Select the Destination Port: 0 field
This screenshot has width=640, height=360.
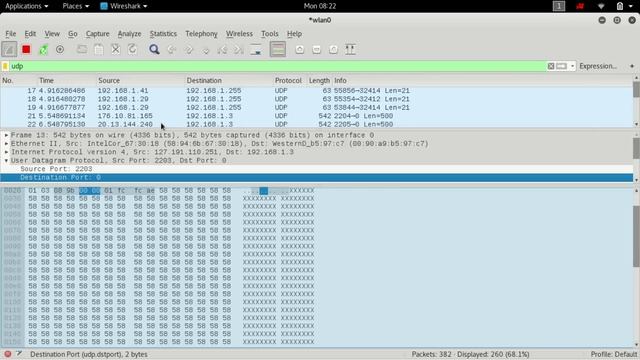317,178
